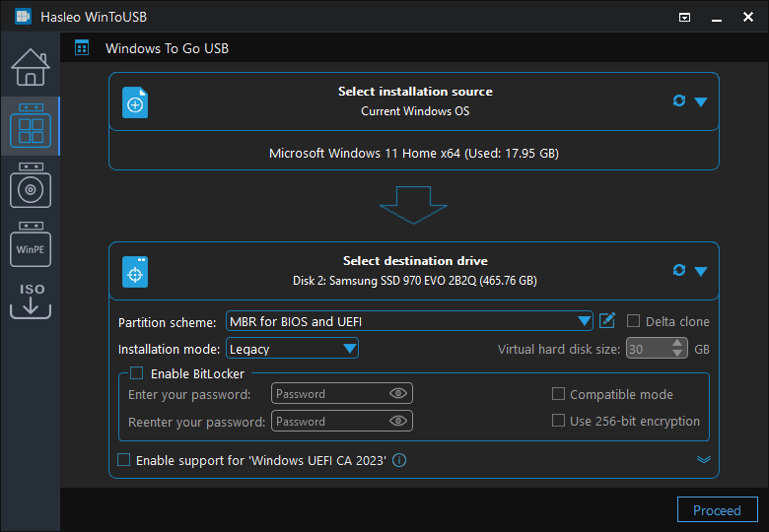Refresh the destination drive list
Image resolution: width=769 pixels, height=532 pixels.
click(678, 270)
